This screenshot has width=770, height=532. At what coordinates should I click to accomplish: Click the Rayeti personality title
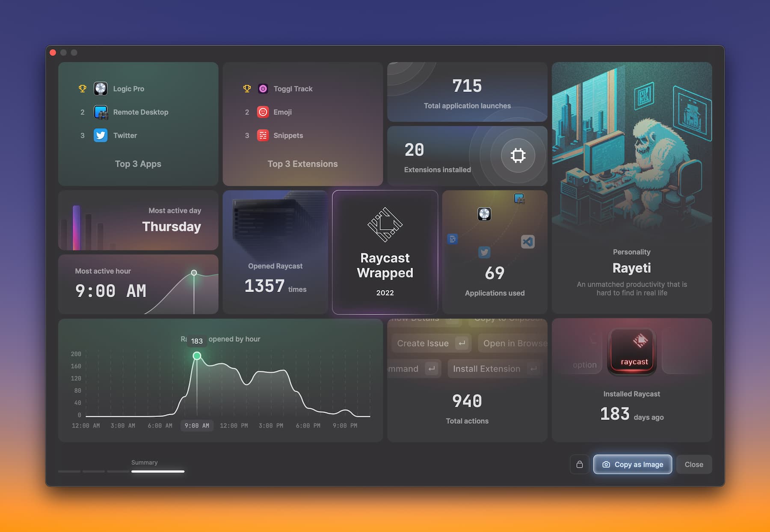point(632,268)
